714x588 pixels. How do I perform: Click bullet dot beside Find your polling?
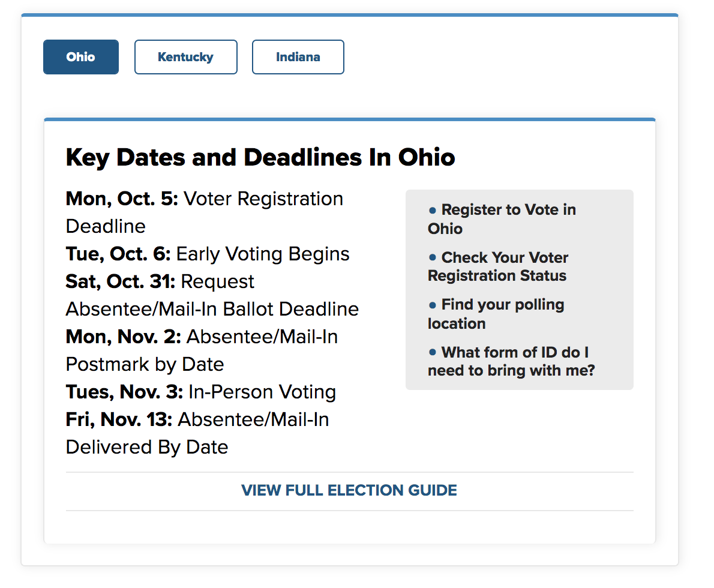coord(432,305)
